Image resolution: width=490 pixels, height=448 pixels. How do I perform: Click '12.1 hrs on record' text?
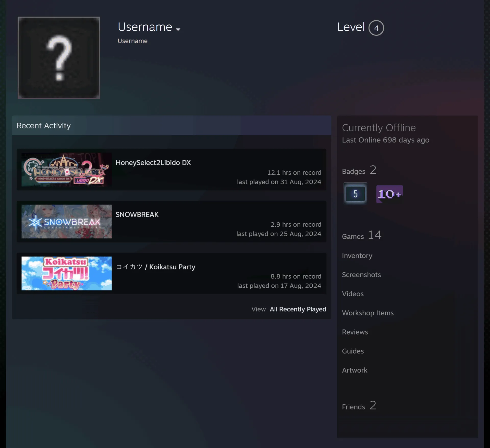294,173
